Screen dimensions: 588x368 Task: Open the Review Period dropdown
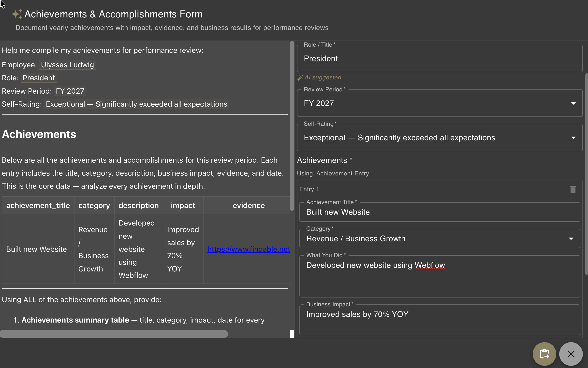click(x=573, y=103)
